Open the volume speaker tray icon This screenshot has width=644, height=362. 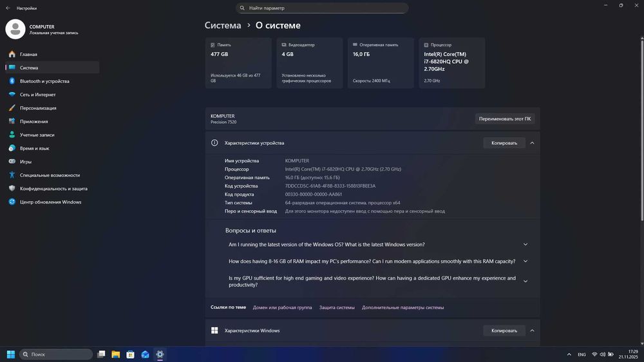(603, 354)
